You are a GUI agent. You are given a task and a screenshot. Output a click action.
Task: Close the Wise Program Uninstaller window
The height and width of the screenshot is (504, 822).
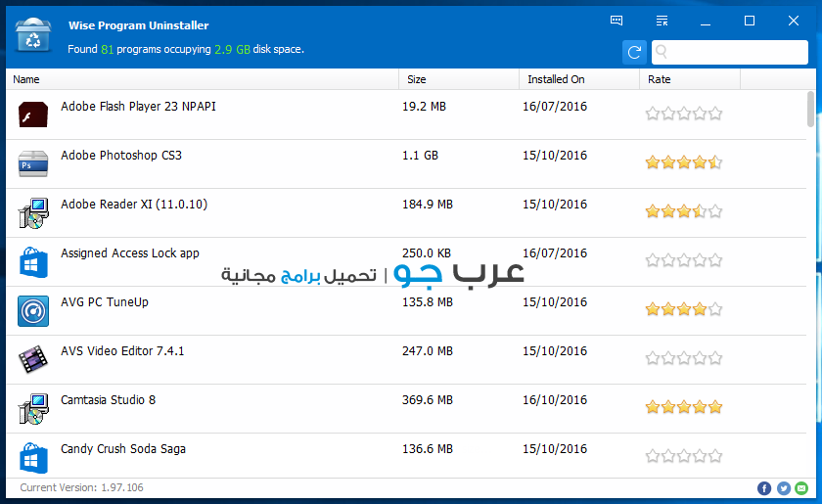(x=794, y=21)
